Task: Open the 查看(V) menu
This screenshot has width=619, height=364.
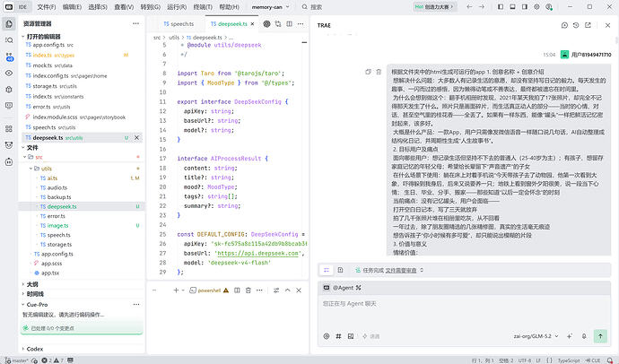Action: (124, 6)
